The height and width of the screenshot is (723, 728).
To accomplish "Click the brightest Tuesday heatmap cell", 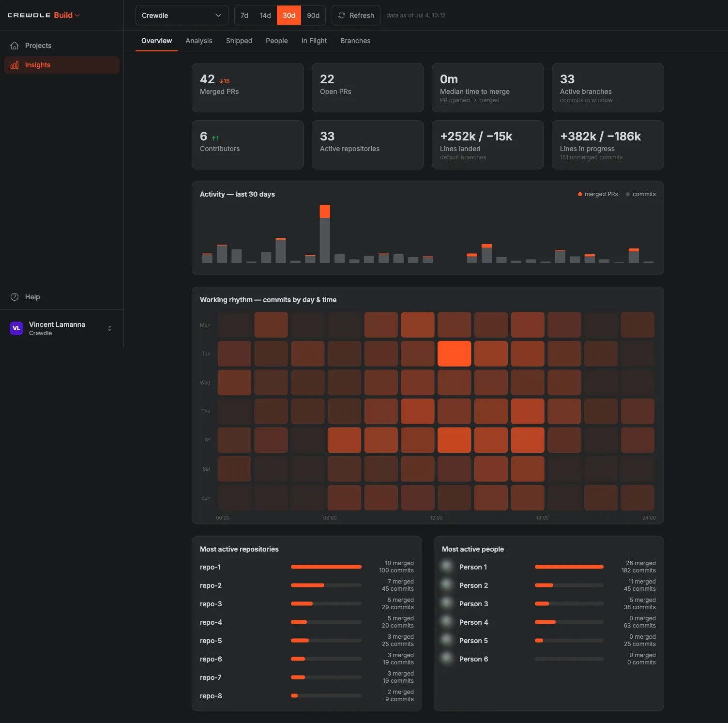I will coord(454,354).
